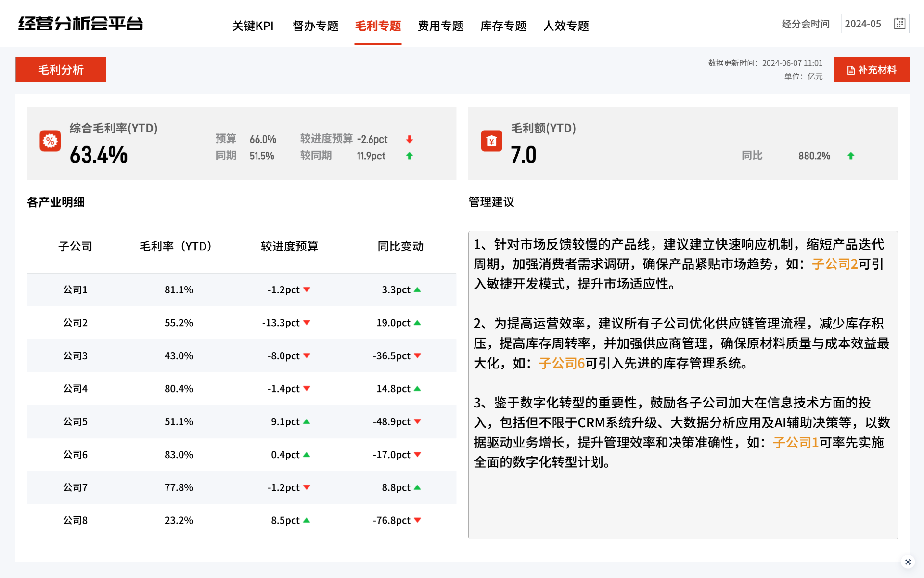Screen dimensions: 924x578
Task: Click the percent icon for 综合毛利率
Action: pos(50,141)
